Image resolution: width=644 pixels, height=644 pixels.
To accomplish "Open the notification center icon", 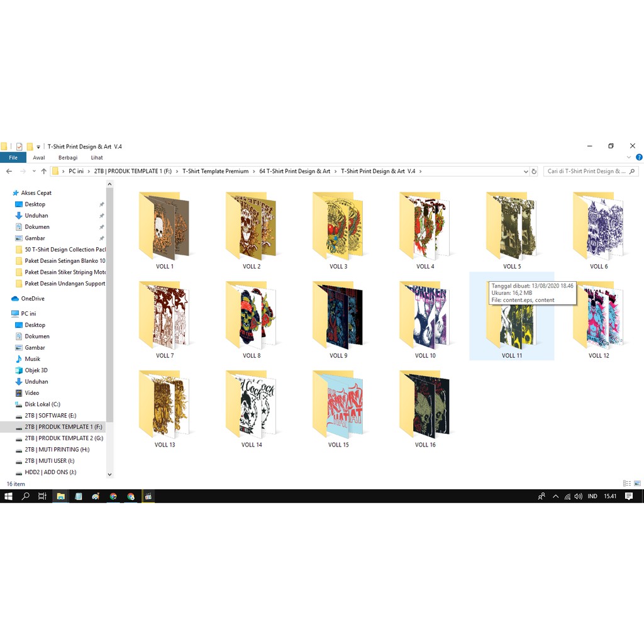I will tap(628, 496).
